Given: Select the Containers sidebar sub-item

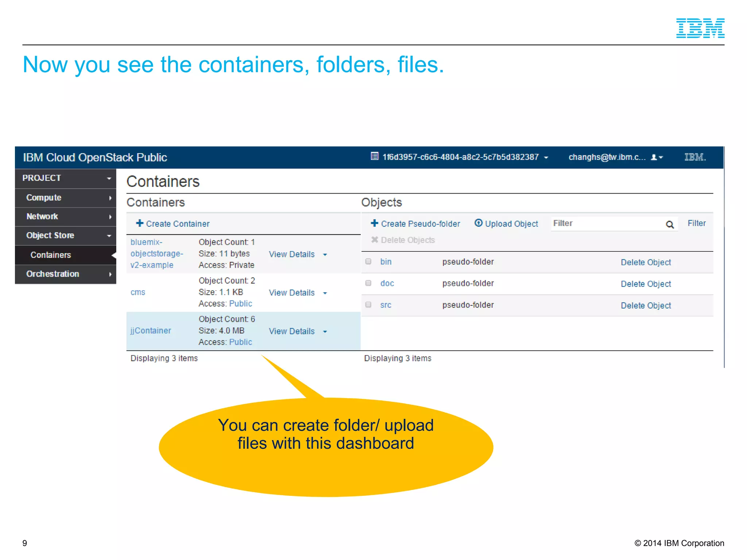Looking at the screenshot, I should [x=66, y=255].
